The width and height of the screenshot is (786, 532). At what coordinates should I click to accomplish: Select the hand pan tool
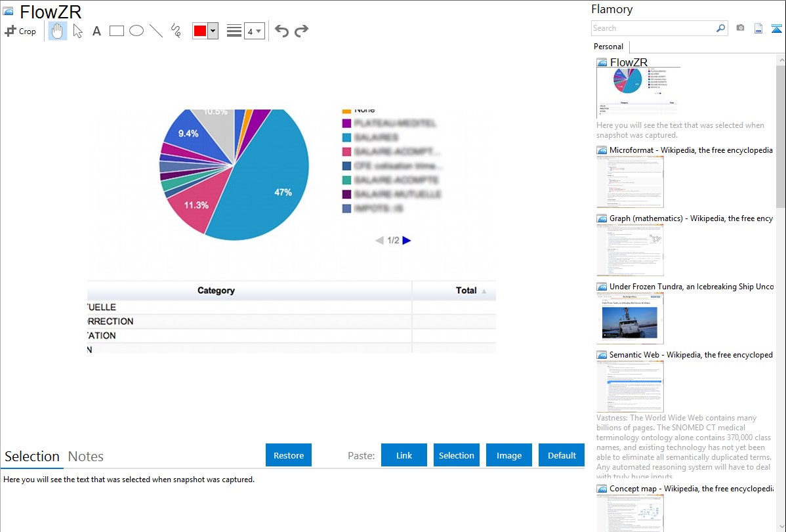click(x=58, y=31)
